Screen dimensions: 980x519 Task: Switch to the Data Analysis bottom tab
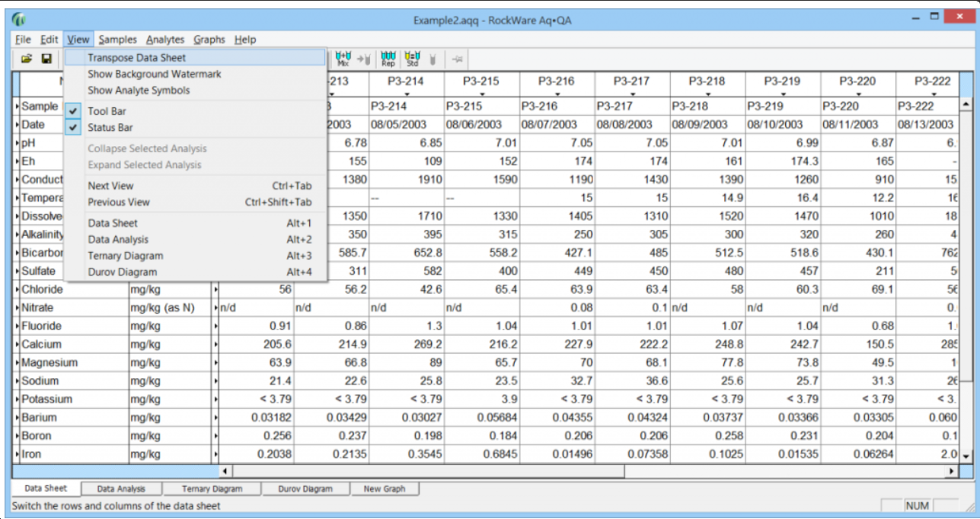[122, 489]
